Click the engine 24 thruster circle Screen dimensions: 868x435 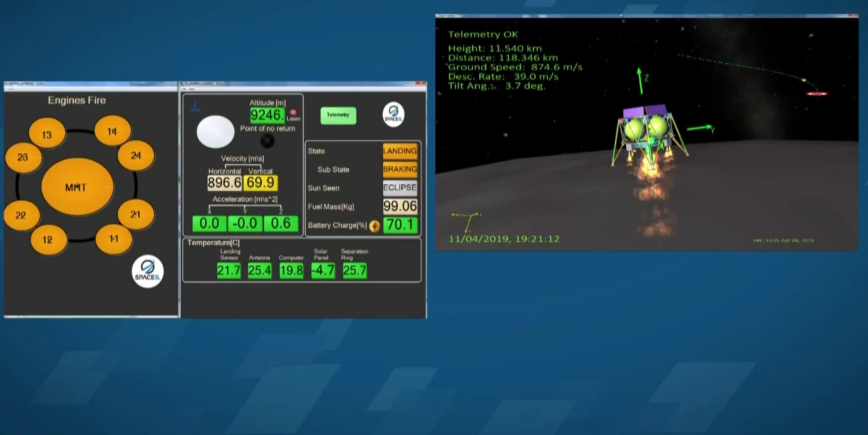coord(136,156)
